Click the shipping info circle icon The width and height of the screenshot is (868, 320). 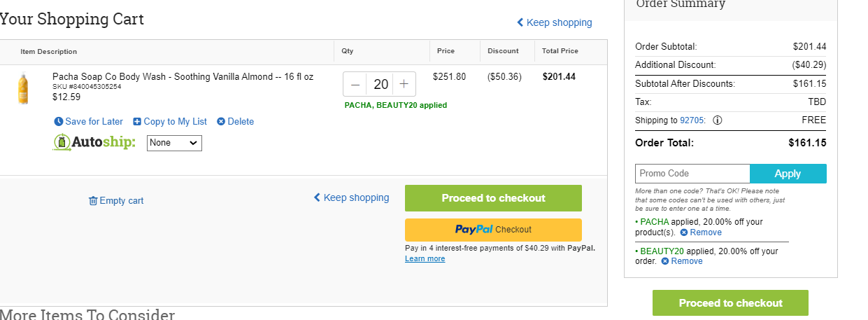[717, 120]
